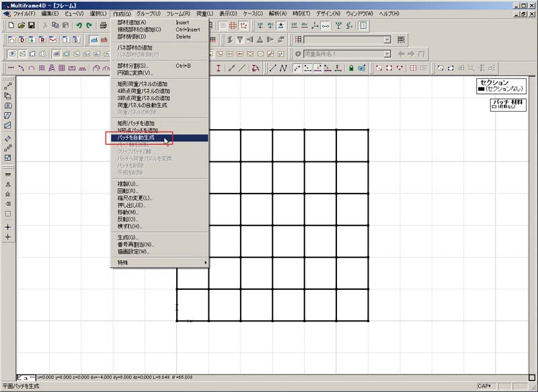Screen dimensions: 538x392
Task: Open the panel layout icon on the top toolbar
Action: tap(363, 26)
